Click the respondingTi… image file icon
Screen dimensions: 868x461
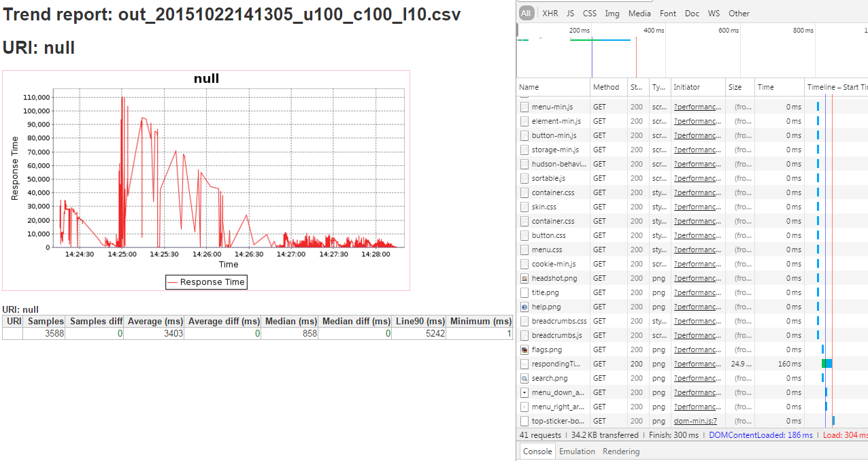click(x=524, y=364)
